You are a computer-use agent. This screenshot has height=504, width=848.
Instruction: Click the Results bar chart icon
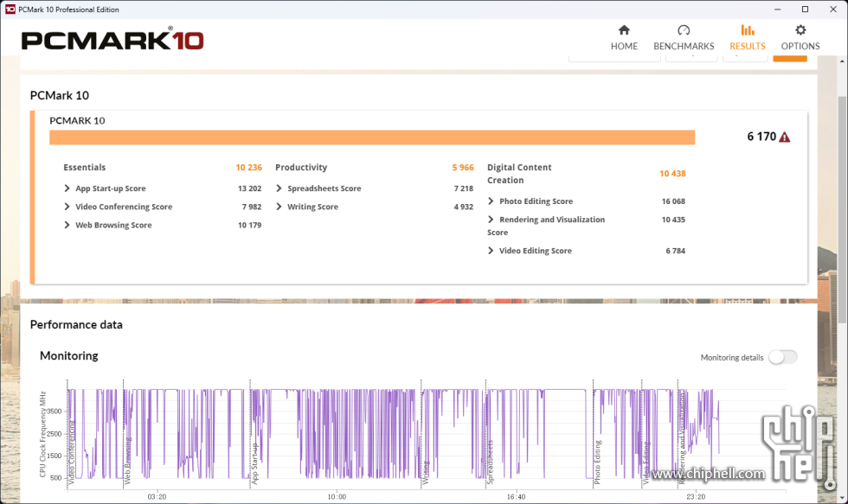[x=747, y=30]
